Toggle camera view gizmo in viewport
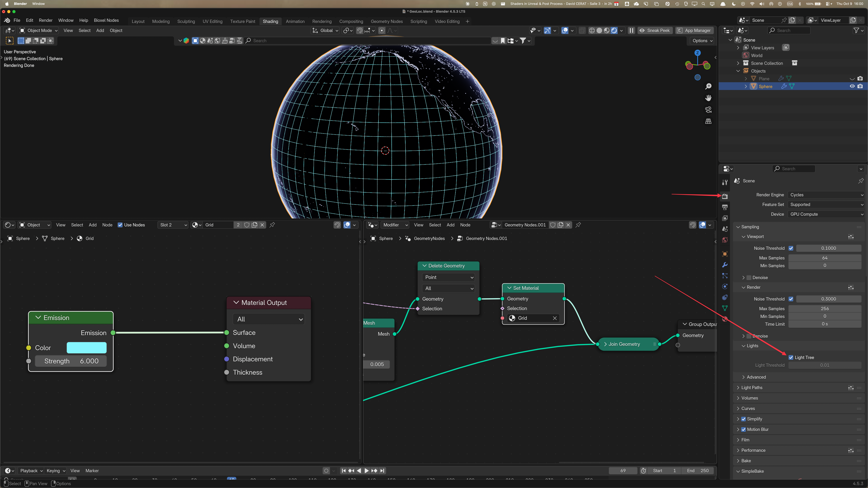The height and width of the screenshot is (488, 868). (x=708, y=109)
